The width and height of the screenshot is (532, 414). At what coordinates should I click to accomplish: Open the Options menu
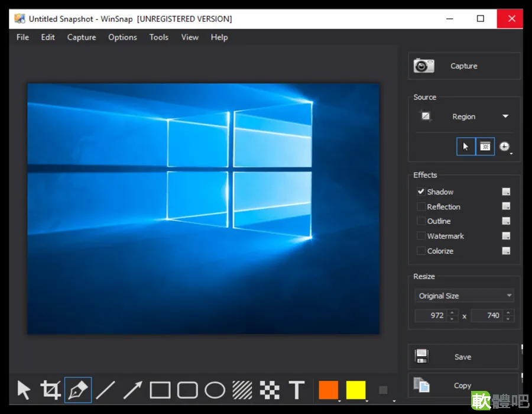(122, 37)
